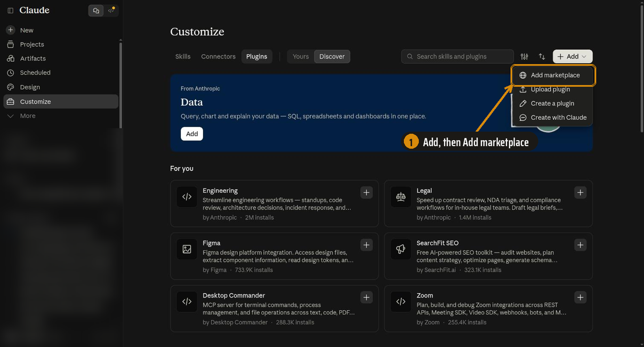The image size is (644, 347).
Task: Choose Create with Claude
Action: click(552, 117)
